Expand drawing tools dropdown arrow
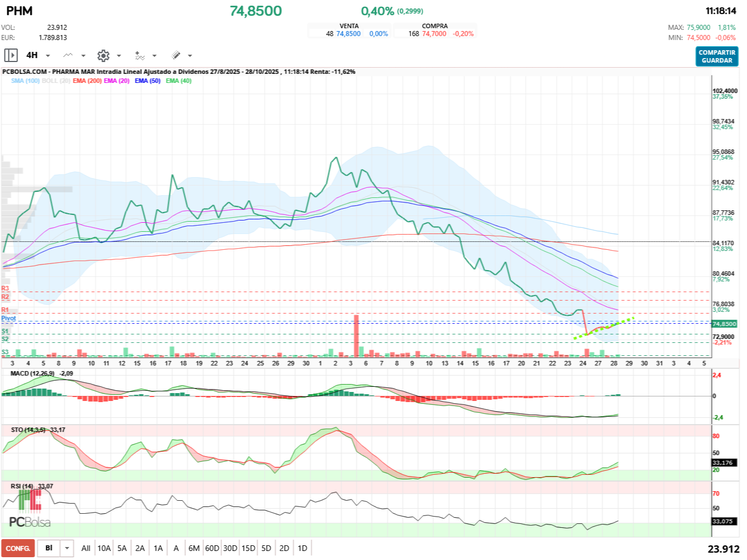Screen dimensions: 747x560 point(190,56)
